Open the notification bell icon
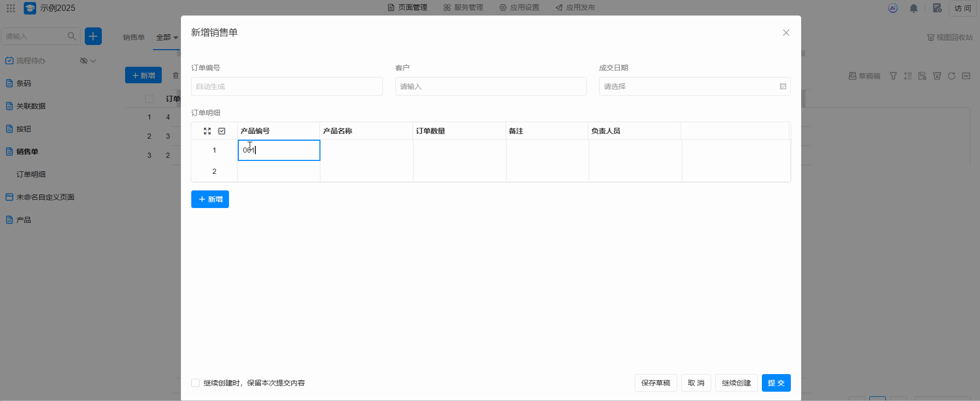Viewport: 980px width, 401px height. click(x=914, y=8)
